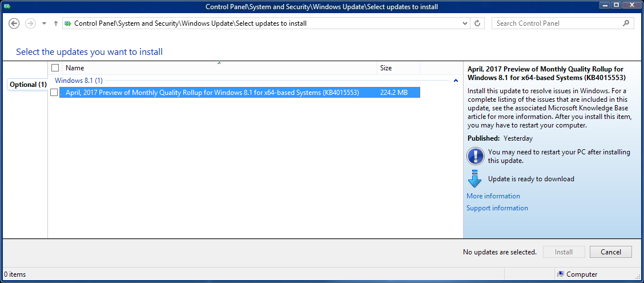Click the blue download arrow icon

(x=475, y=179)
